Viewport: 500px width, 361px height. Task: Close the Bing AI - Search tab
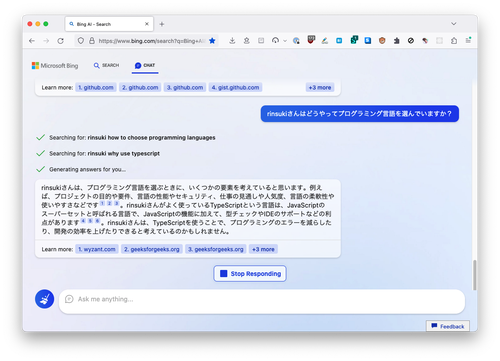(147, 24)
